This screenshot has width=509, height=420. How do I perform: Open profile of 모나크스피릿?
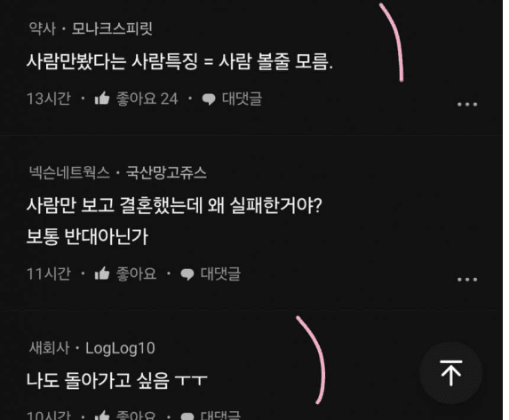pyautogui.click(x=112, y=28)
